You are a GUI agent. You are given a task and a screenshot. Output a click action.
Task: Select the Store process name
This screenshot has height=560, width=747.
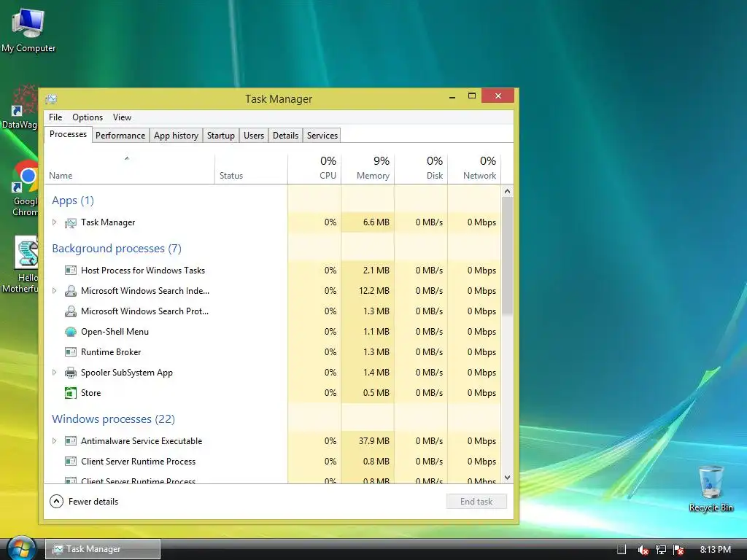pyautogui.click(x=90, y=393)
